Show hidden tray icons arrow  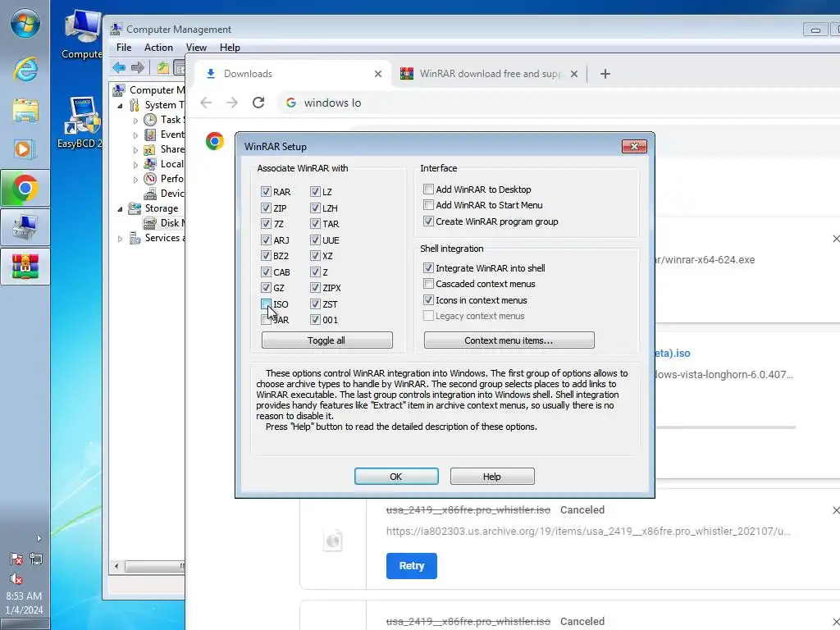pyautogui.click(x=39, y=538)
